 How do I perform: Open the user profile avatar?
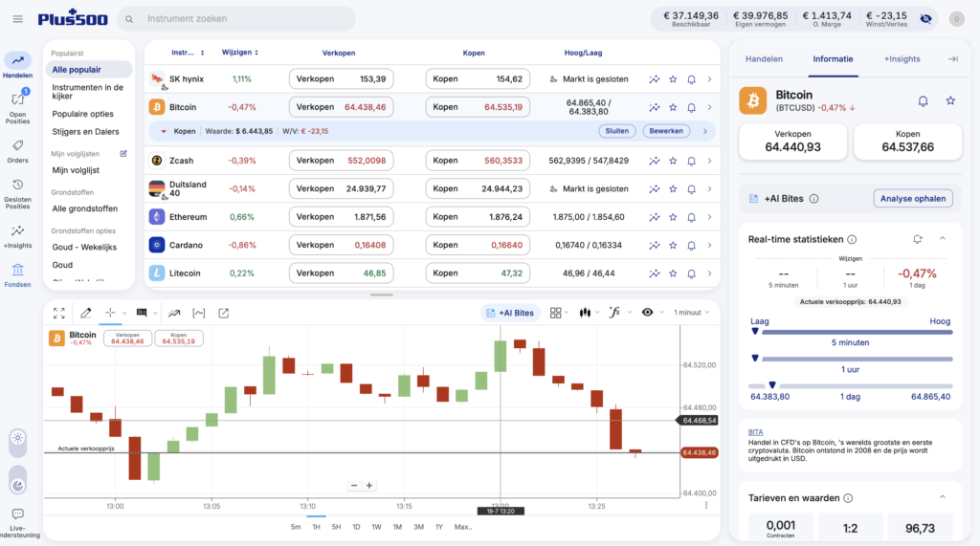pyautogui.click(x=956, y=19)
